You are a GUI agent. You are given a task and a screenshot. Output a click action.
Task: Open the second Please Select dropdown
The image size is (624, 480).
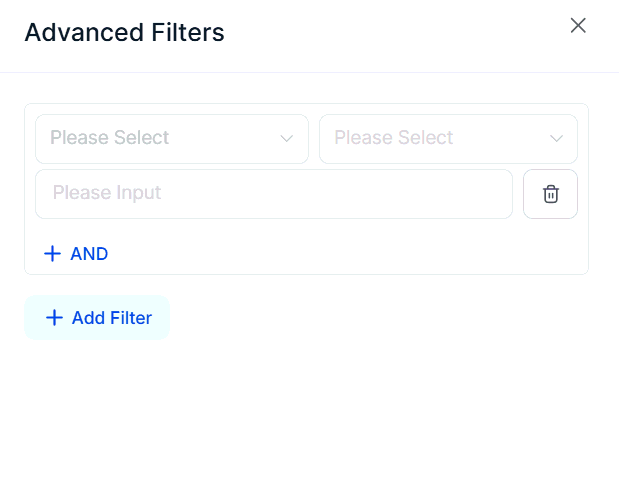447,138
